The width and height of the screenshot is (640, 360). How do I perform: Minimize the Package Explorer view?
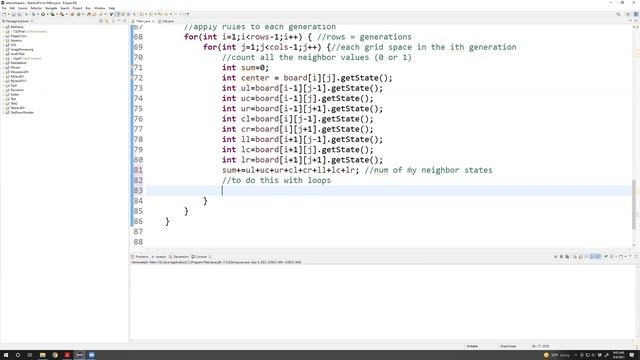119,21
